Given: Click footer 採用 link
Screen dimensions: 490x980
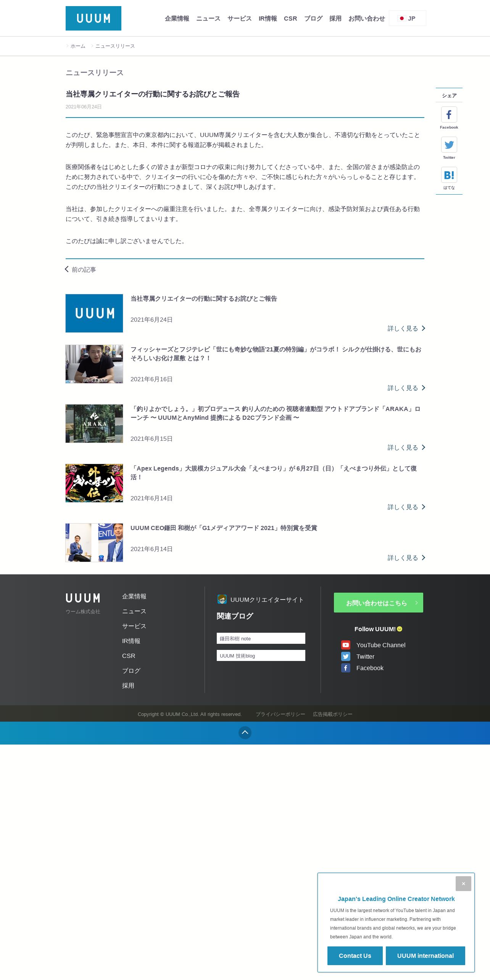Looking at the screenshot, I should point(128,686).
